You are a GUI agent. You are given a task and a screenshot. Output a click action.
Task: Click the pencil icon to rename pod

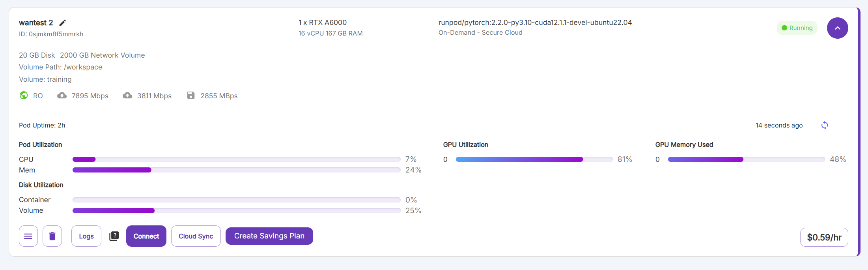[63, 23]
